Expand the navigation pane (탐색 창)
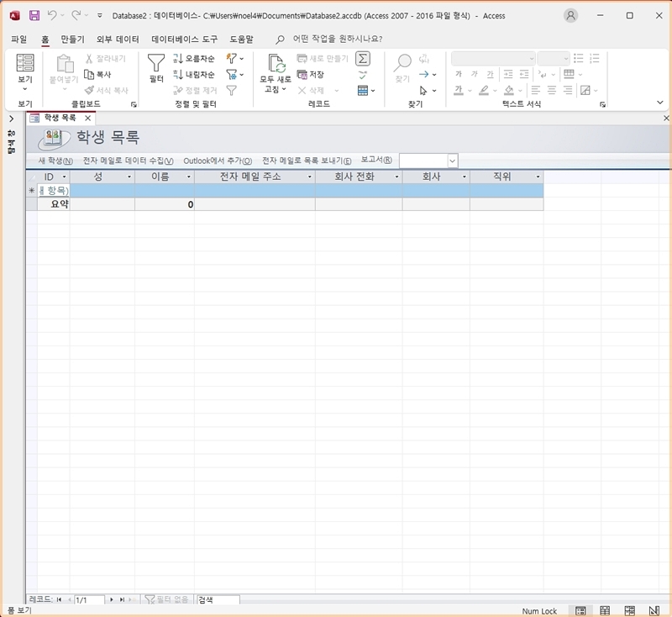Image resolution: width=672 pixels, height=617 pixels. [11, 119]
